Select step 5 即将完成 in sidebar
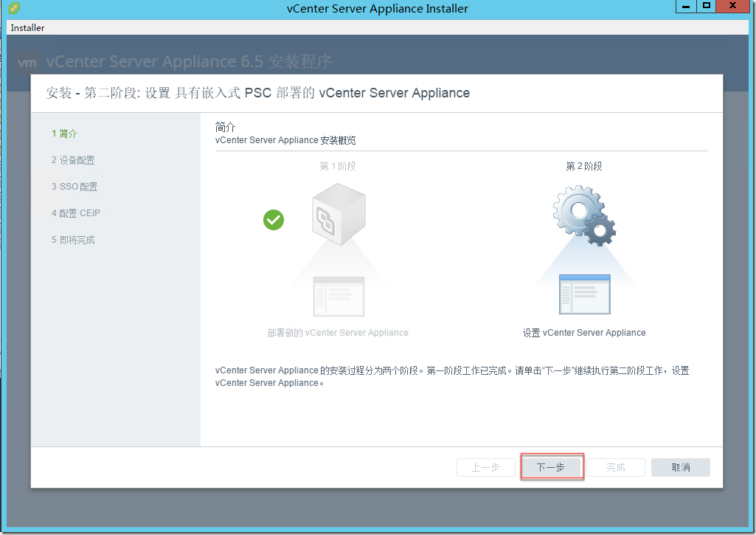Viewport: 756px width, 535px height. 73,240
